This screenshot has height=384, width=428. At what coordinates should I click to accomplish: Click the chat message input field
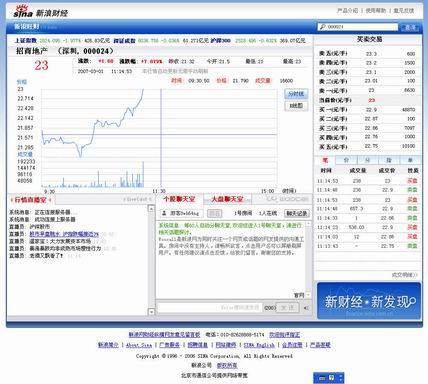point(210,307)
